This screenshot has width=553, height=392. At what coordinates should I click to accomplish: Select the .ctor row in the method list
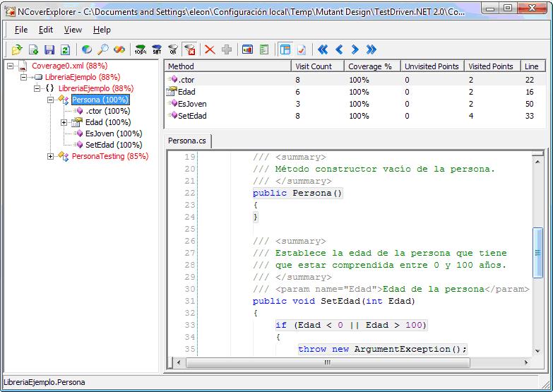click(355, 80)
